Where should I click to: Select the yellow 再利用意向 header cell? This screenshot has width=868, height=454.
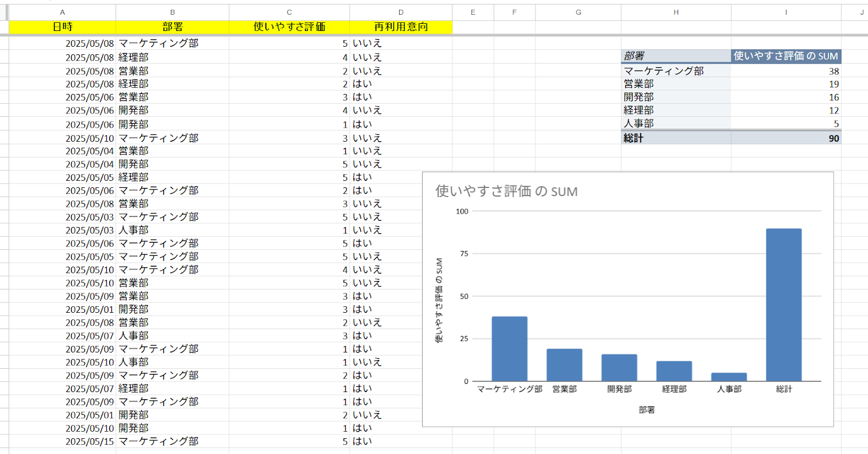pos(401,27)
